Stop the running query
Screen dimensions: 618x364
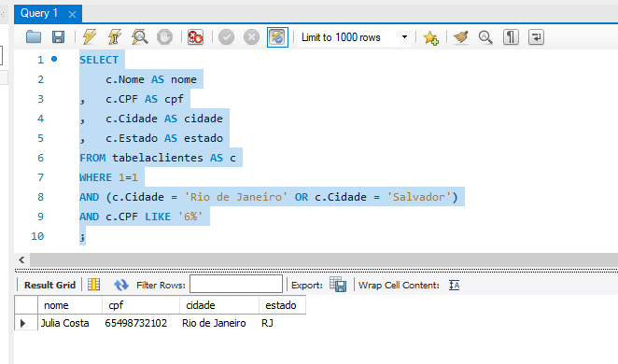click(x=164, y=37)
